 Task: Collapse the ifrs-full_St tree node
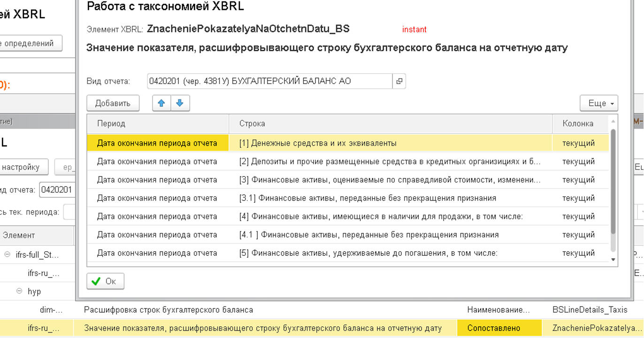pos(8,255)
